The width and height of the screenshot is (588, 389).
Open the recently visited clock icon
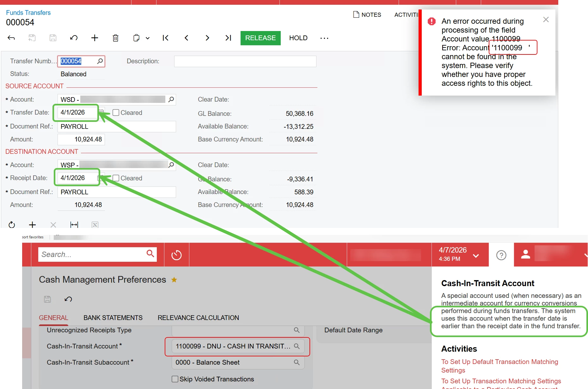click(176, 255)
